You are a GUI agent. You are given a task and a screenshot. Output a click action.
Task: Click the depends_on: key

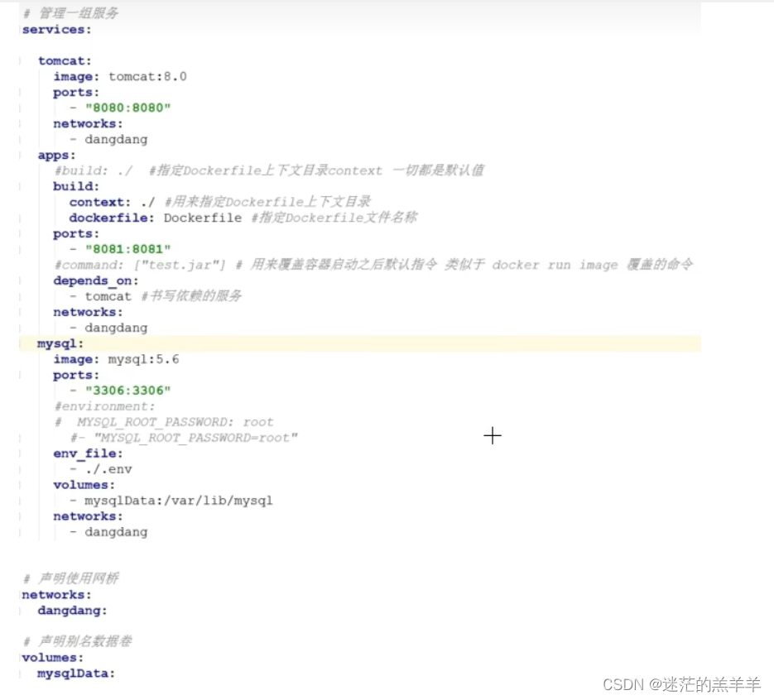tap(87, 280)
